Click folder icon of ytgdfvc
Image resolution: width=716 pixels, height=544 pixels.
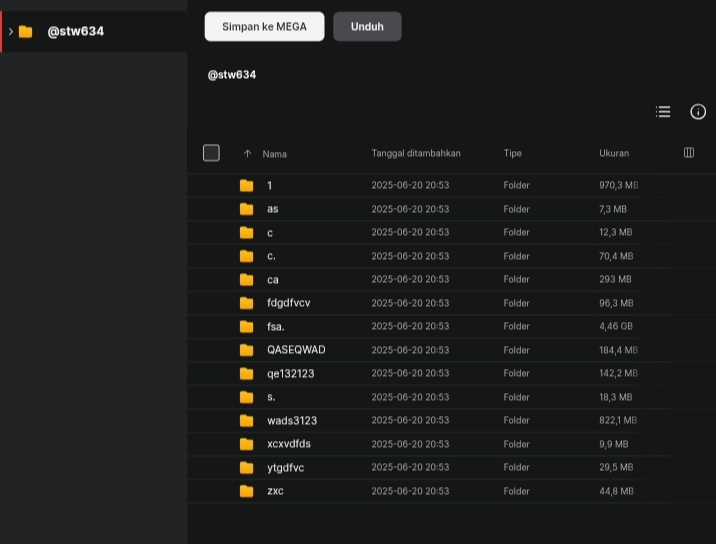(x=247, y=468)
